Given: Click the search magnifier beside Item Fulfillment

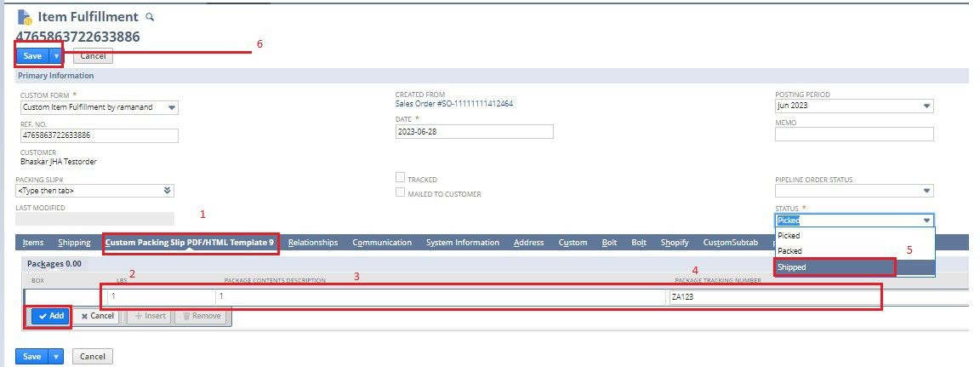Looking at the screenshot, I should [x=149, y=17].
